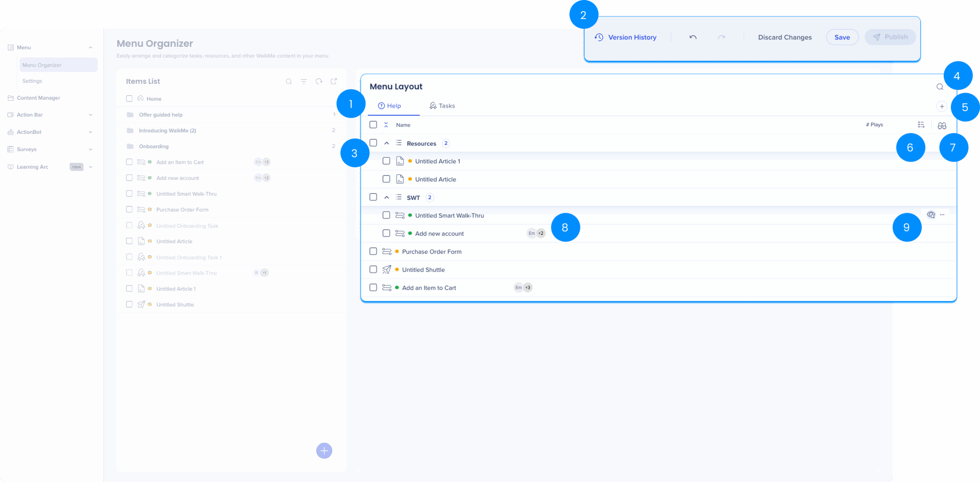The height and width of the screenshot is (482, 980).
Task: Click the blue plus button in Items List
Action: pyautogui.click(x=324, y=451)
